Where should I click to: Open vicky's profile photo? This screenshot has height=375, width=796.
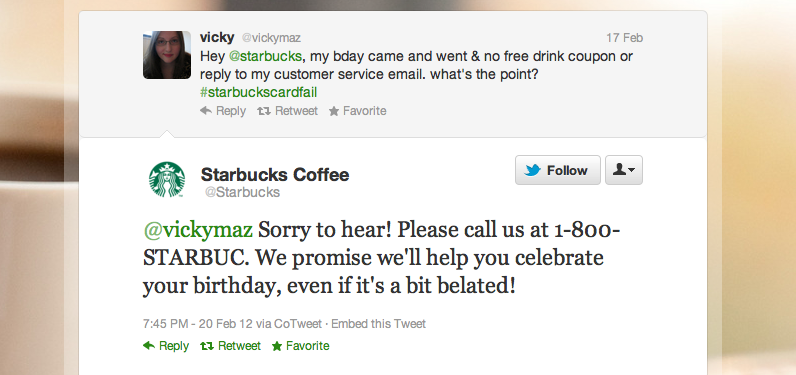(x=167, y=55)
